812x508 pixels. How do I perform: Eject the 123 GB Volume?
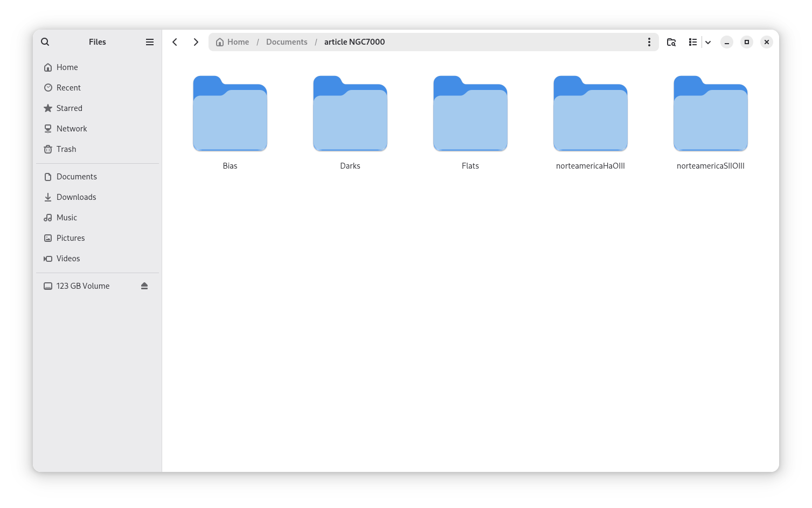(144, 286)
